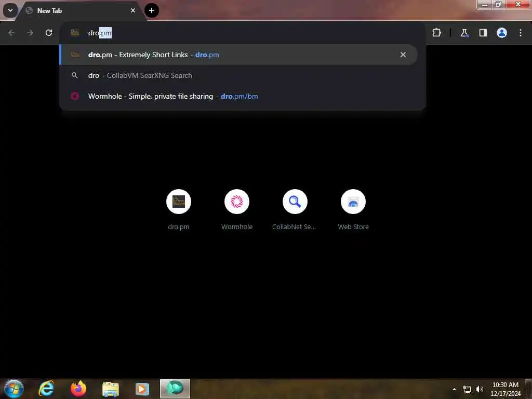This screenshot has width=532, height=399.
Task: Open the clock showing 10:30 AM
Action: pyautogui.click(x=505, y=389)
